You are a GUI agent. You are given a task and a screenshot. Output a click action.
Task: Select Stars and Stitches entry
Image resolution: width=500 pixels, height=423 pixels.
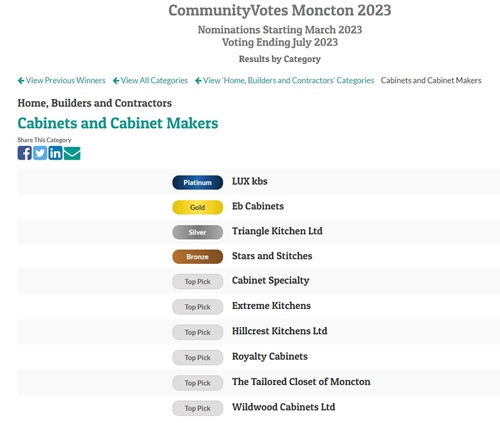(272, 256)
